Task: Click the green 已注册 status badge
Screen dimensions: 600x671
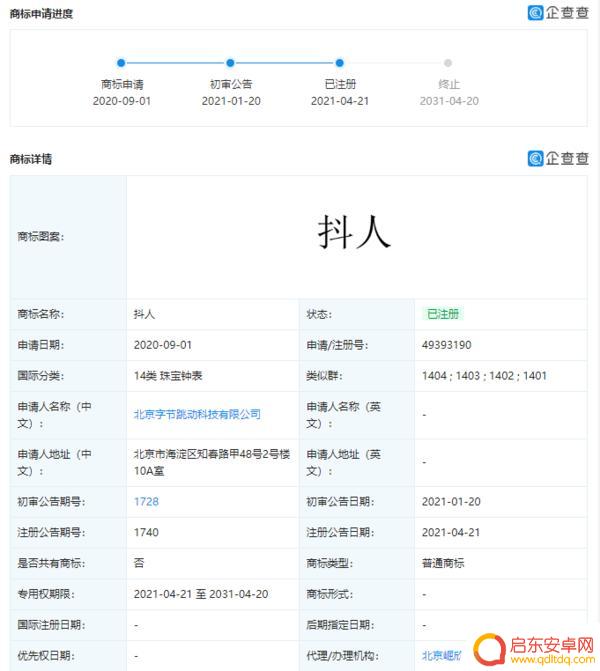Action: coord(443,314)
